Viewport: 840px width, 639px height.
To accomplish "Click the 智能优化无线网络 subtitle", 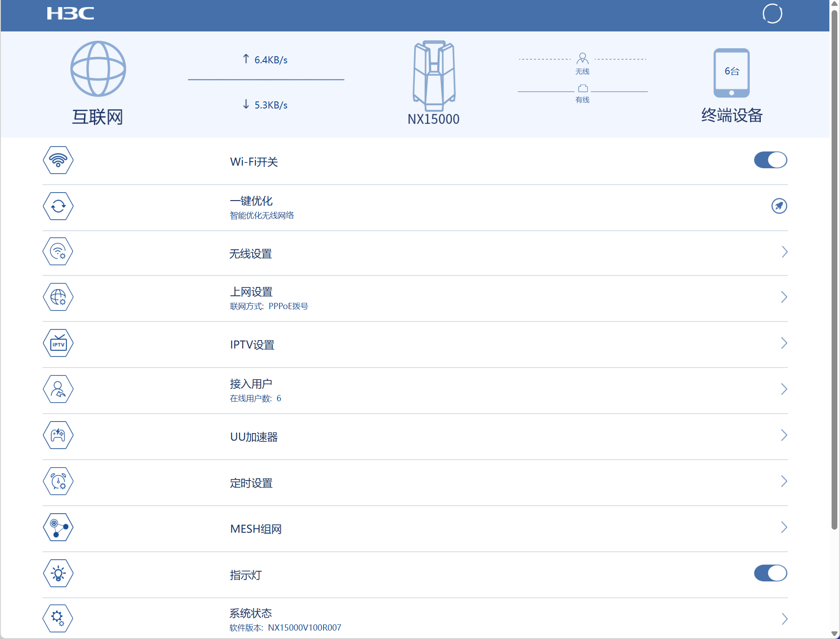I will (x=262, y=215).
